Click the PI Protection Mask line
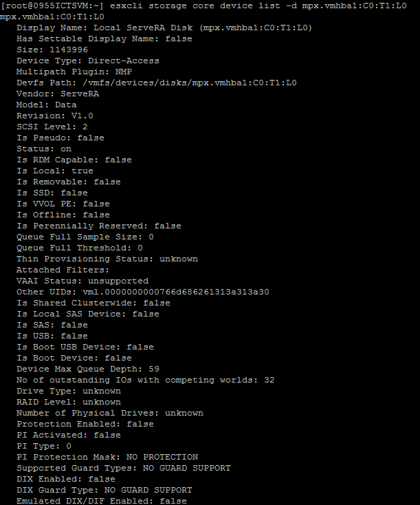Image resolution: width=420 pixels, height=505 pixels. point(107,457)
